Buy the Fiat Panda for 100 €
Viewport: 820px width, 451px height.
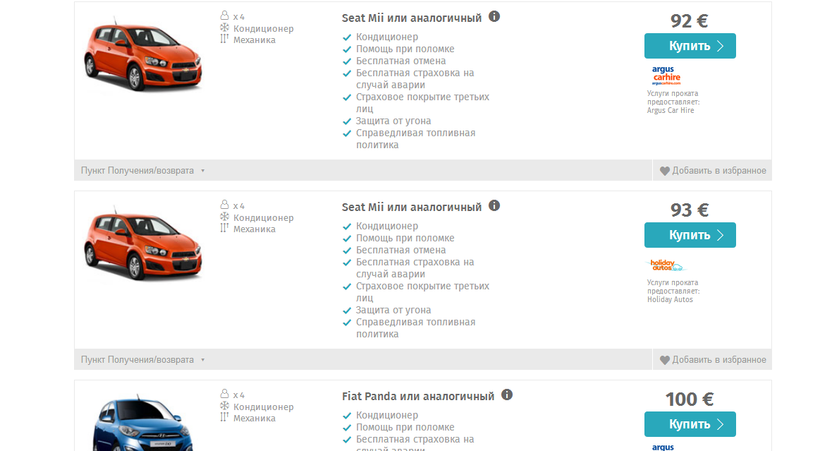click(689, 424)
